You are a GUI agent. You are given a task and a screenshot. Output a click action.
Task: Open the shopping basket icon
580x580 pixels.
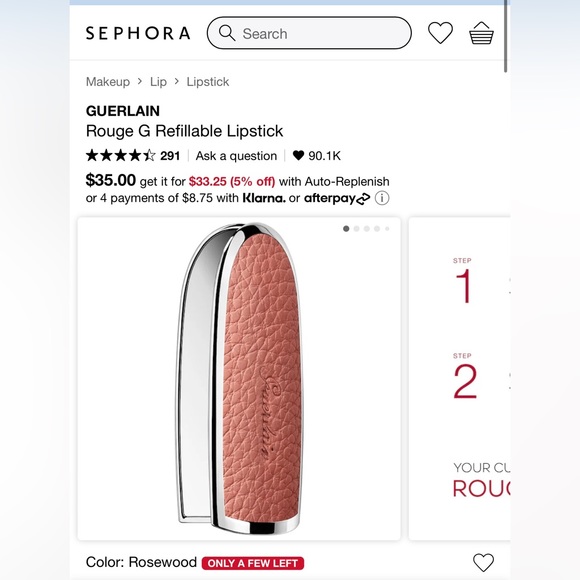point(481,33)
